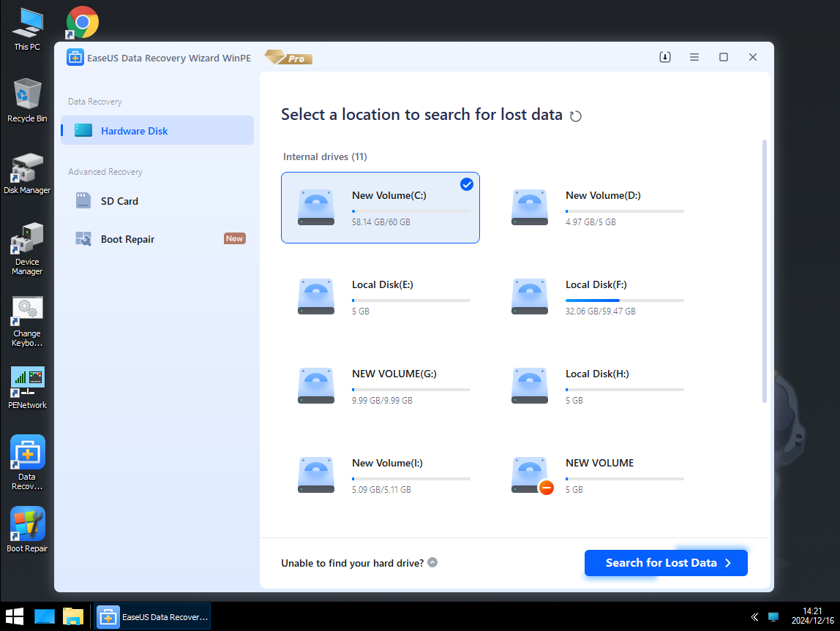This screenshot has width=840, height=631.
Task: Show hidden system tray icons
Action: tap(754, 617)
